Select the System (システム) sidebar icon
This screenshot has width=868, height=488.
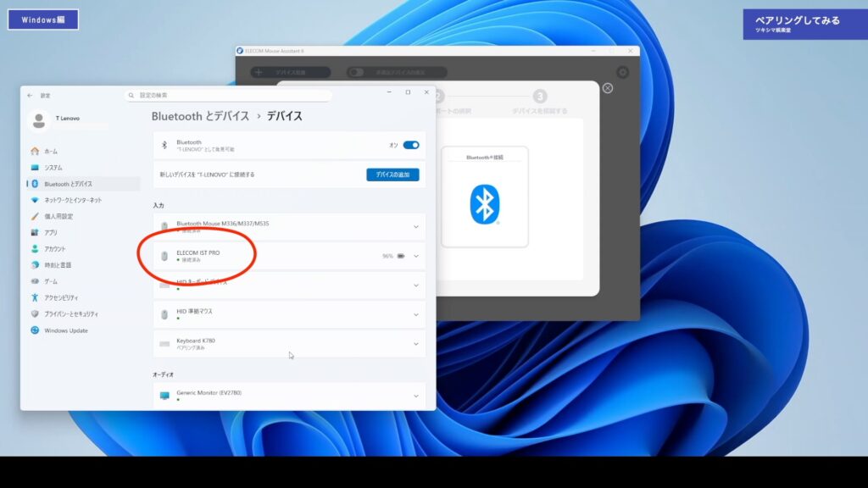tap(35, 168)
